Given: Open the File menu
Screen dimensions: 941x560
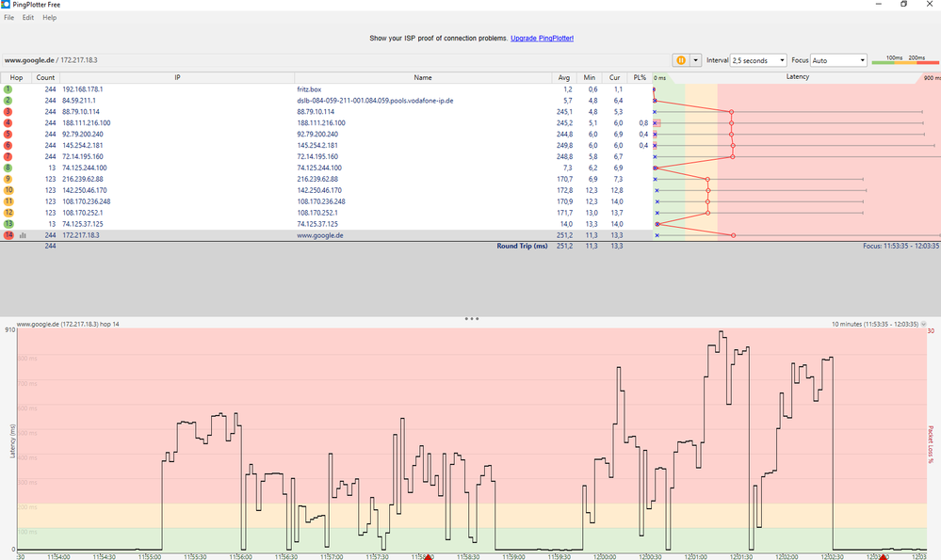Looking at the screenshot, I should coord(8,17).
